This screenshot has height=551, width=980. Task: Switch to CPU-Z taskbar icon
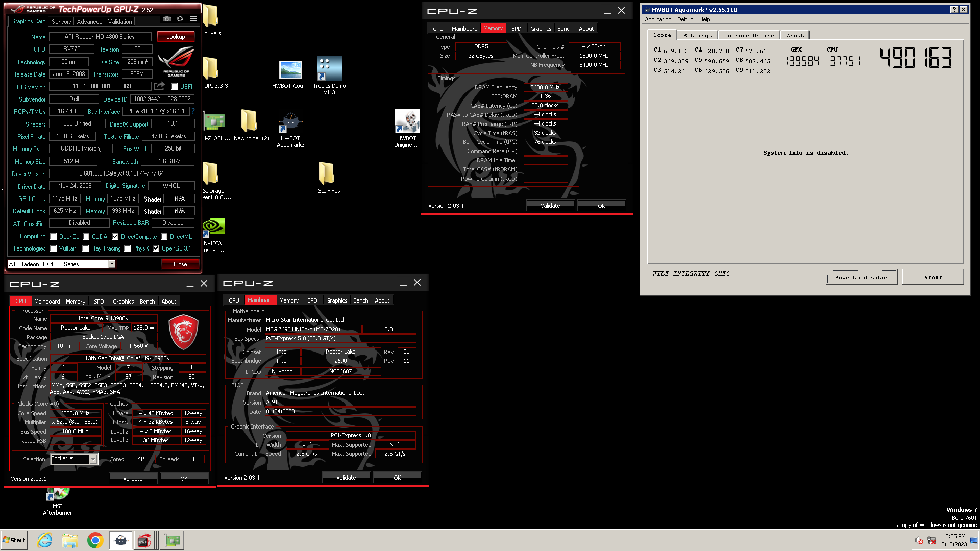(x=145, y=540)
